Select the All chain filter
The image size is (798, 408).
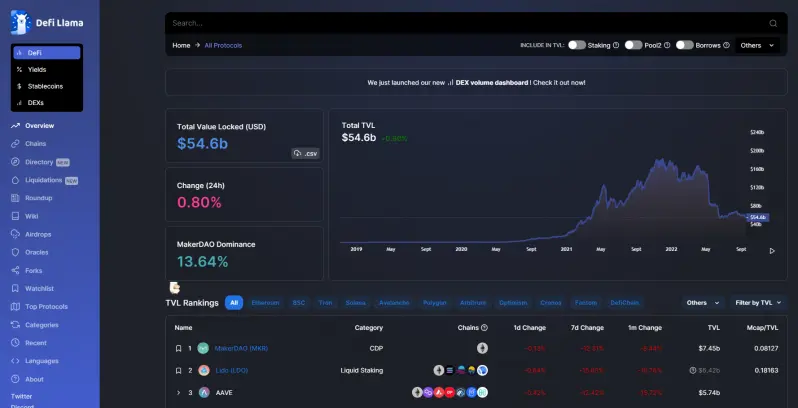[234, 303]
